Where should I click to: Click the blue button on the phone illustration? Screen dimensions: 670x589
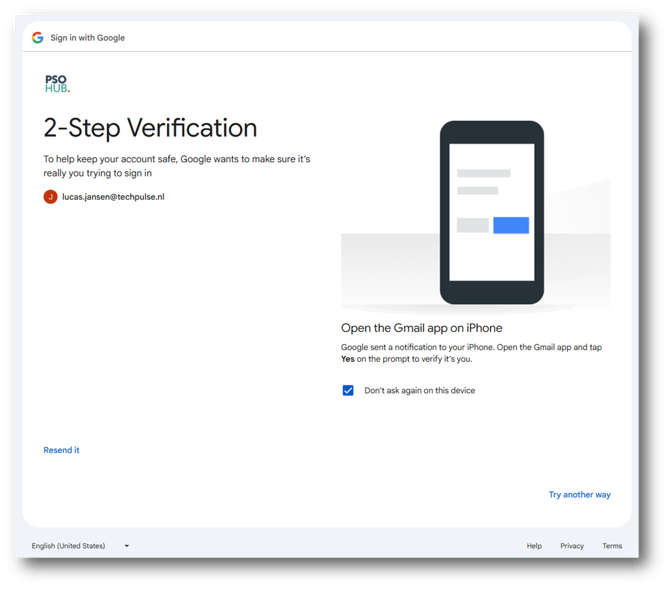click(x=511, y=225)
